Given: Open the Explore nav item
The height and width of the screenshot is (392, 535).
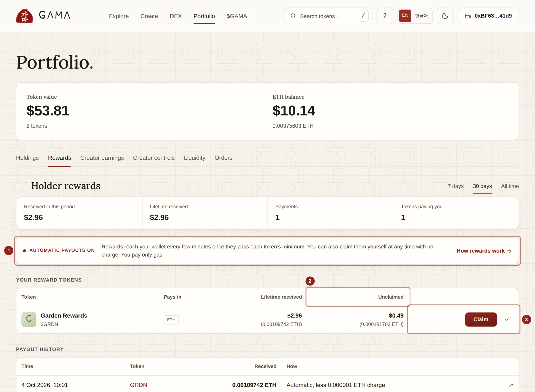Looking at the screenshot, I should [x=119, y=16].
